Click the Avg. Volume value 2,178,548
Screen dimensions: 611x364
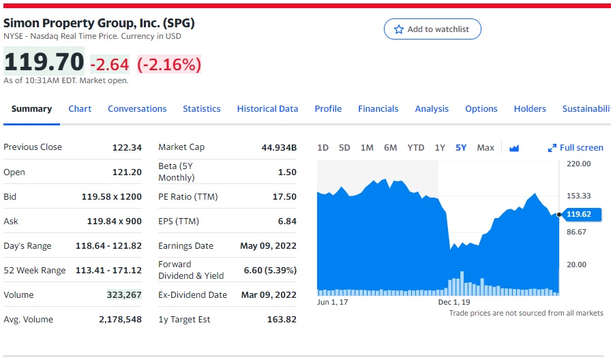click(121, 320)
